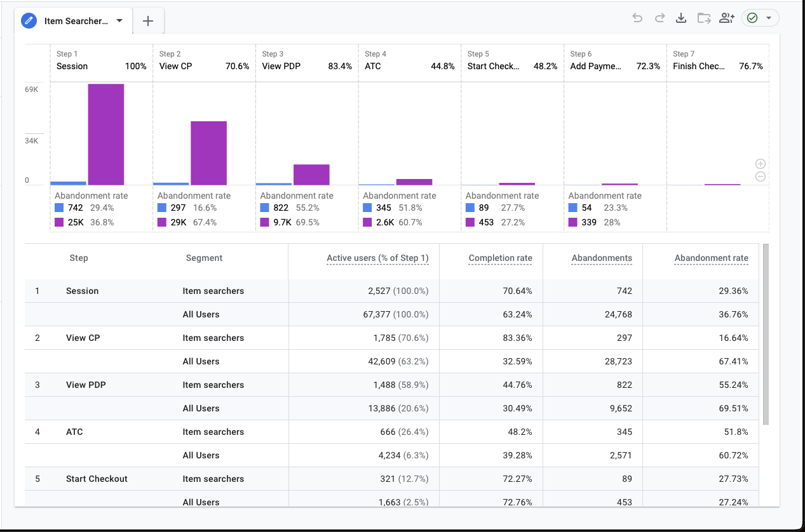
Task: Click the table vertical scrollbar
Action: pyautogui.click(x=766, y=333)
